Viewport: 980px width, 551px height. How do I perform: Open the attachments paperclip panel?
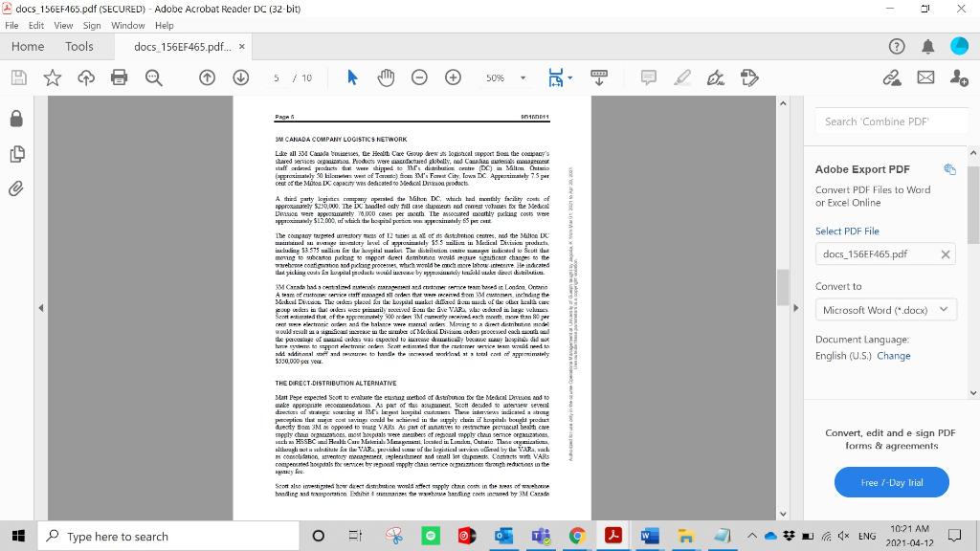tap(16, 188)
